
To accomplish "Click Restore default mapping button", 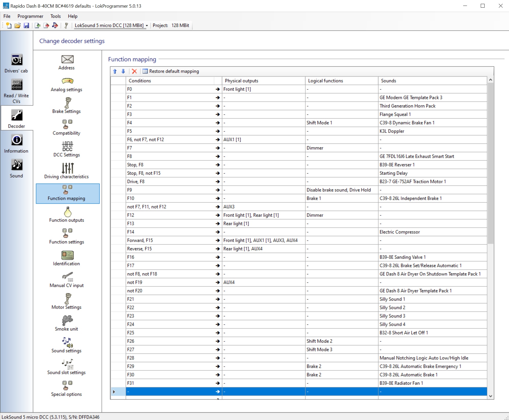I will (171, 71).
